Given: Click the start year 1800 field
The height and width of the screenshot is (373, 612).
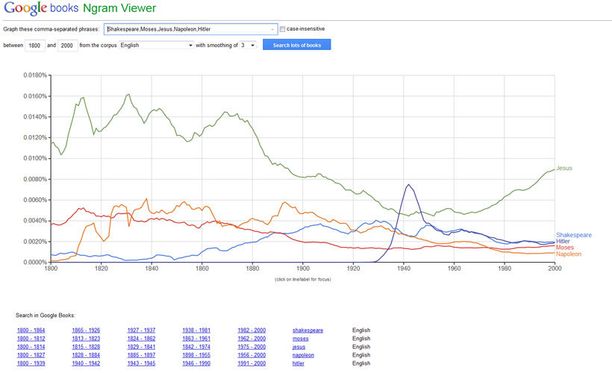Looking at the screenshot, I should click(34, 45).
